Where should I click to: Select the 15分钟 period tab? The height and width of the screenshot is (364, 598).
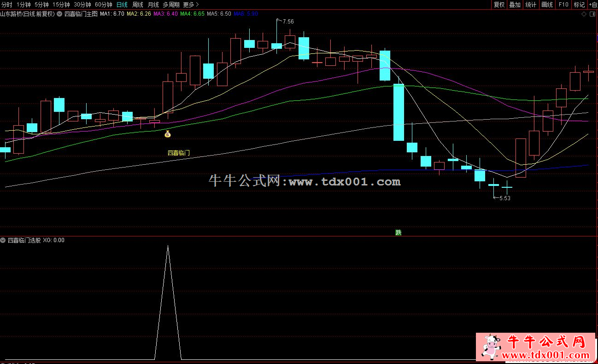(61, 5)
